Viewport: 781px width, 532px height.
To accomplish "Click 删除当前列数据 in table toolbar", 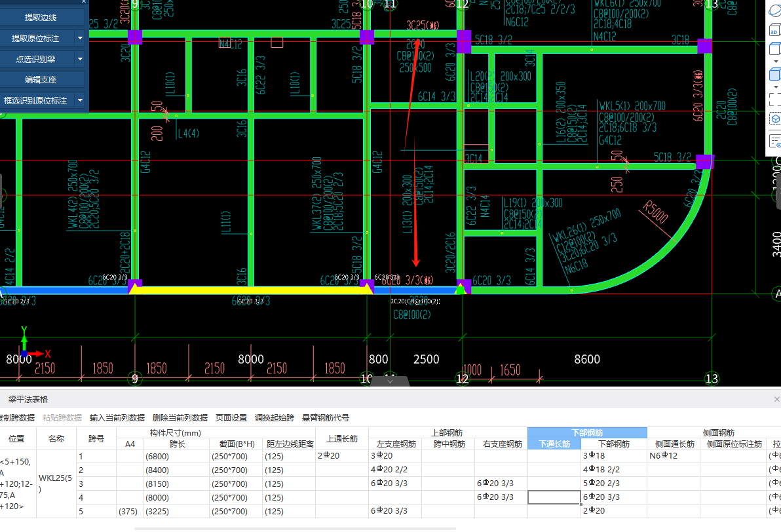I will tap(180, 417).
